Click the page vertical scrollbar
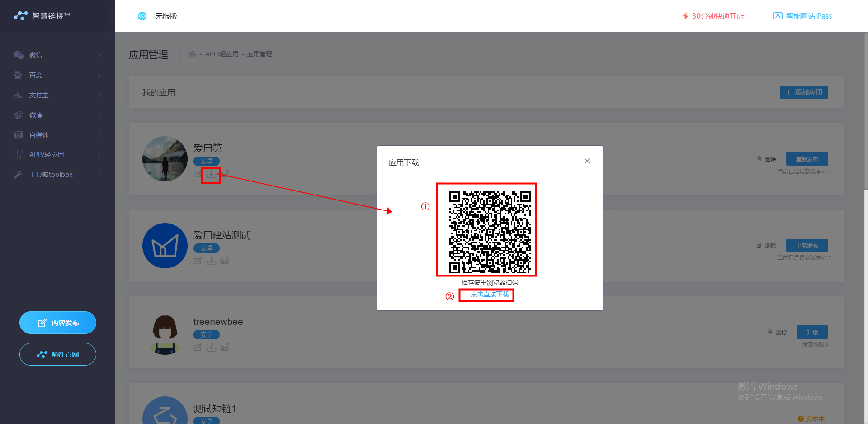This screenshot has width=868, height=424. [x=866, y=111]
